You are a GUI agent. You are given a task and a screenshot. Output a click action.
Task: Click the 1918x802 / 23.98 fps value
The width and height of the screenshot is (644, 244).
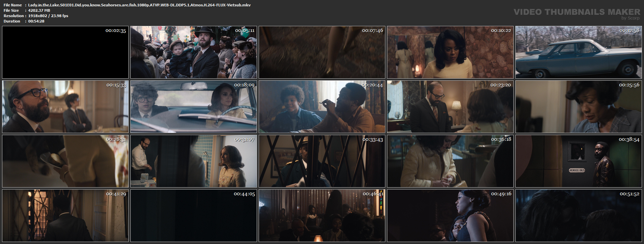[x=48, y=16]
